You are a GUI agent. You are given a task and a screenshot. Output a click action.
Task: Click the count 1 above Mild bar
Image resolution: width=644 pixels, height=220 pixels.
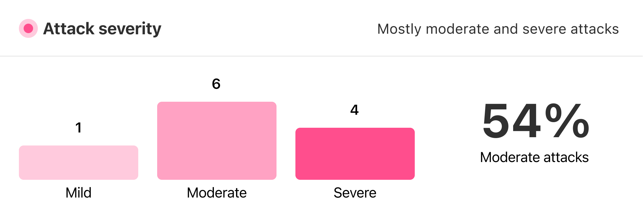click(79, 128)
